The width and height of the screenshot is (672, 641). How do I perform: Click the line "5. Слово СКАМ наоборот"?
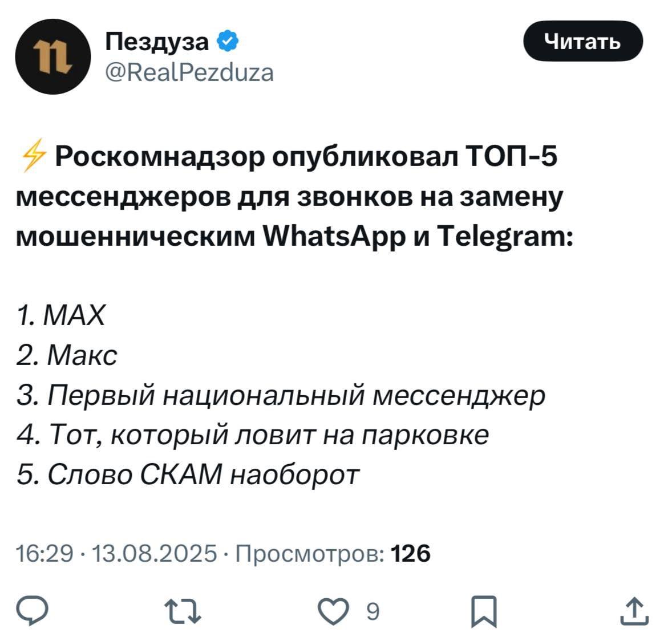pos(188,474)
